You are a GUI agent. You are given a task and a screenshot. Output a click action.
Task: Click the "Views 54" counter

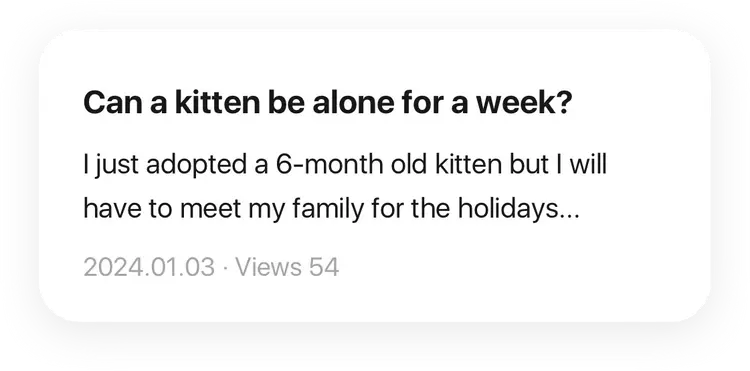tap(287, 267)
